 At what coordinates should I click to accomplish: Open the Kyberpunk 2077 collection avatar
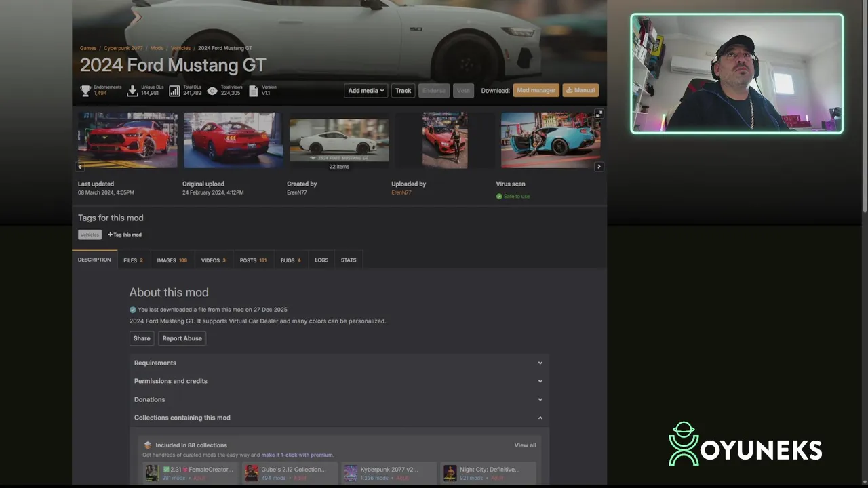click(351, 472)
